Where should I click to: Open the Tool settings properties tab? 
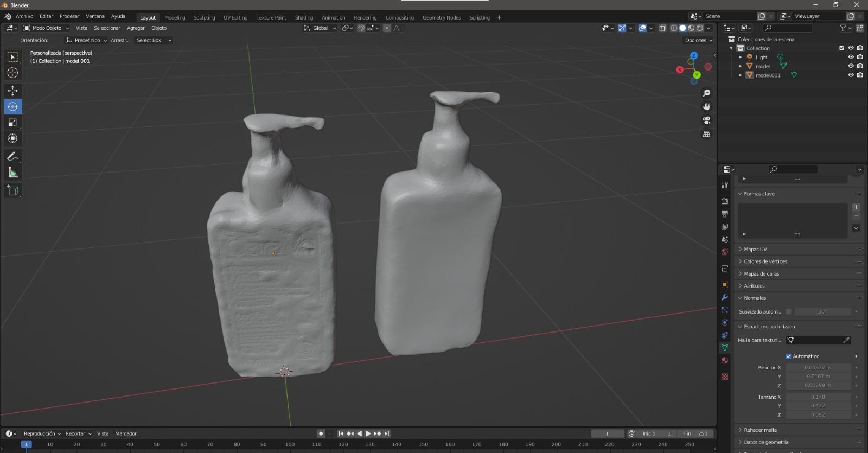[x=725, y=185]
